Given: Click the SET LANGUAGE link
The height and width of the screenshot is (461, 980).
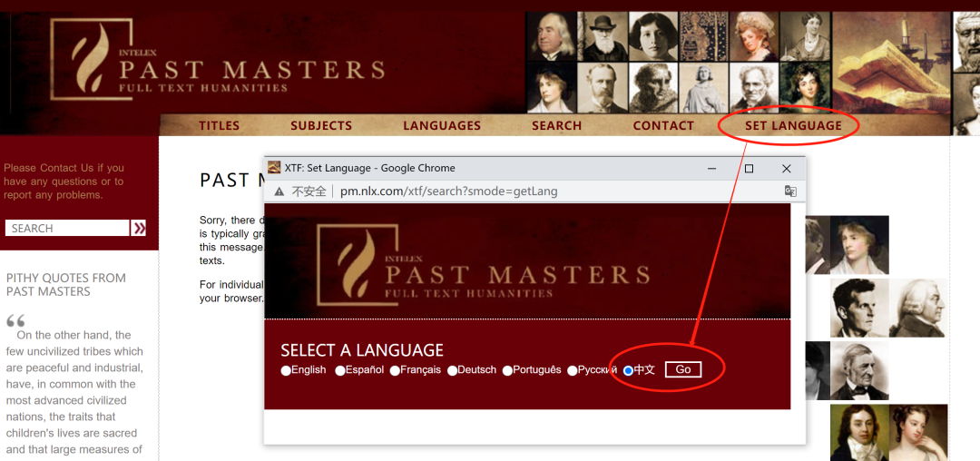Looking at the screenshot, I should [x=793, y=125].
